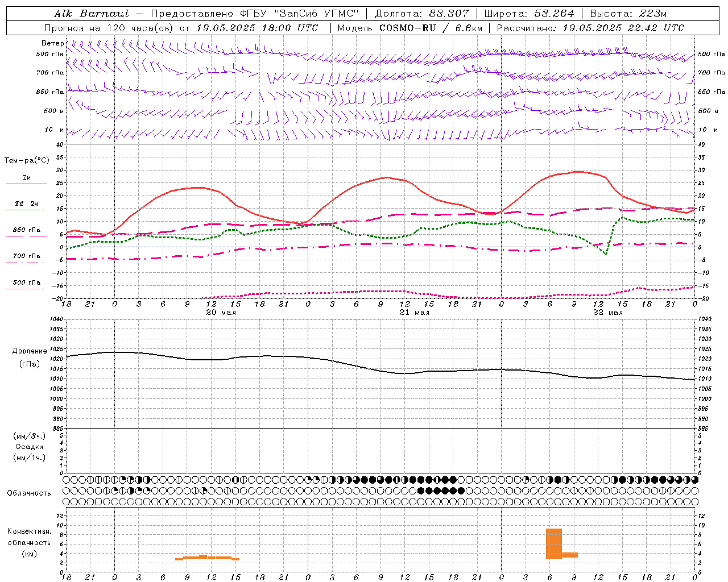728x582 pixels.
Task: Click the 'Ветер' wind panel label
Action: (53, 43)
